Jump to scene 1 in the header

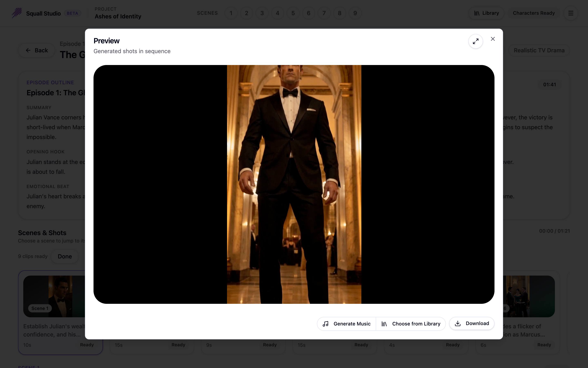231,13
